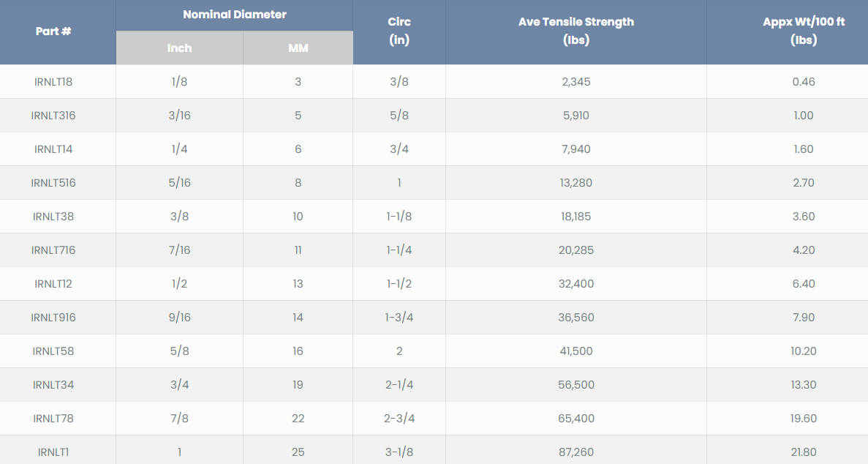Click tensile strength value 13,280

tap(575, 183)
